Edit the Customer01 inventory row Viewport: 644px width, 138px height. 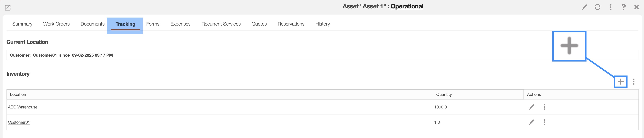[532, 122]
